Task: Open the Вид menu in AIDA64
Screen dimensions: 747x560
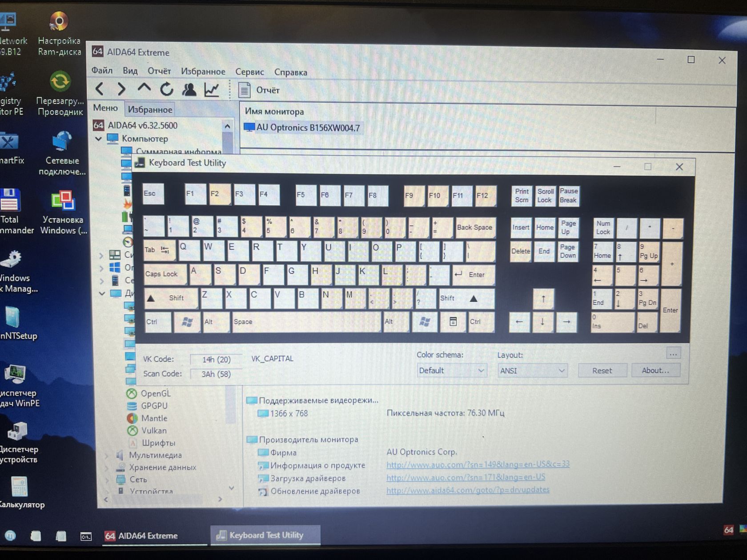Action: (x=130, y=71)
